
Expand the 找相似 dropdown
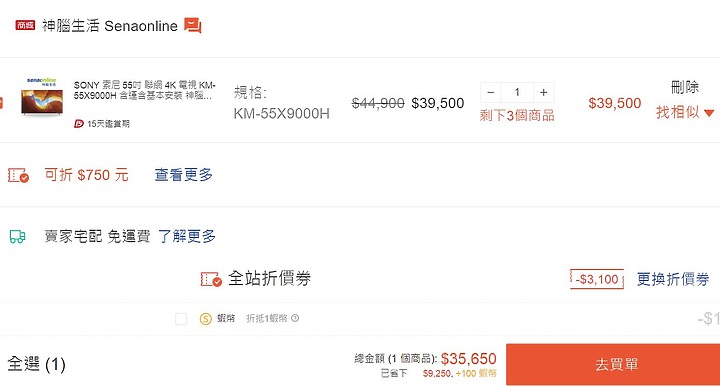click(685, 112)
